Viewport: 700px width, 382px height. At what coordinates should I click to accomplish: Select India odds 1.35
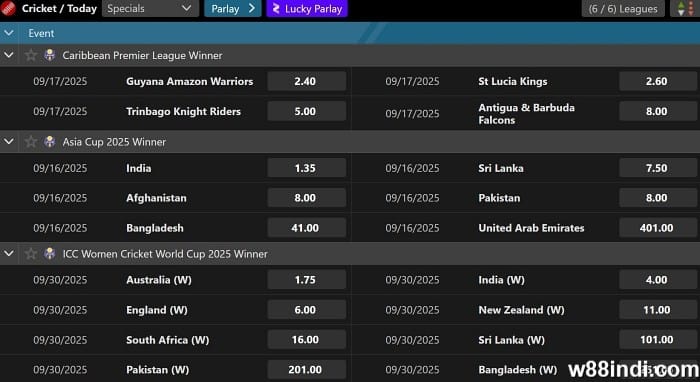pyautogui.click(x=307, y=168)
